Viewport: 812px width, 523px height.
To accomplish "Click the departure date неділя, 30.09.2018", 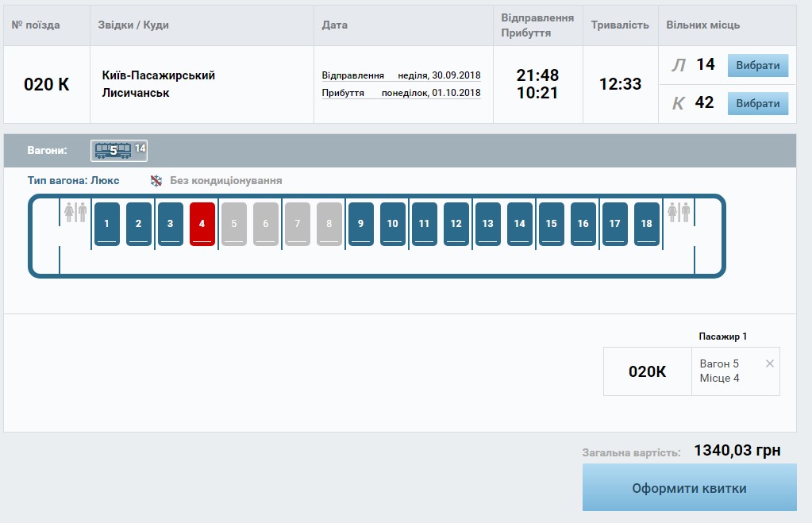I will tap(439, 75).
